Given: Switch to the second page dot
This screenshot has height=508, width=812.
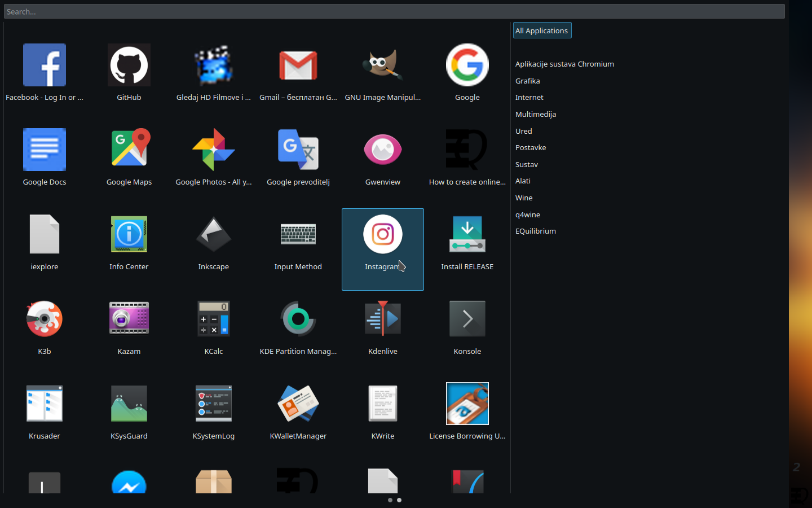Looking at the screenshot, I should [399, 500].
